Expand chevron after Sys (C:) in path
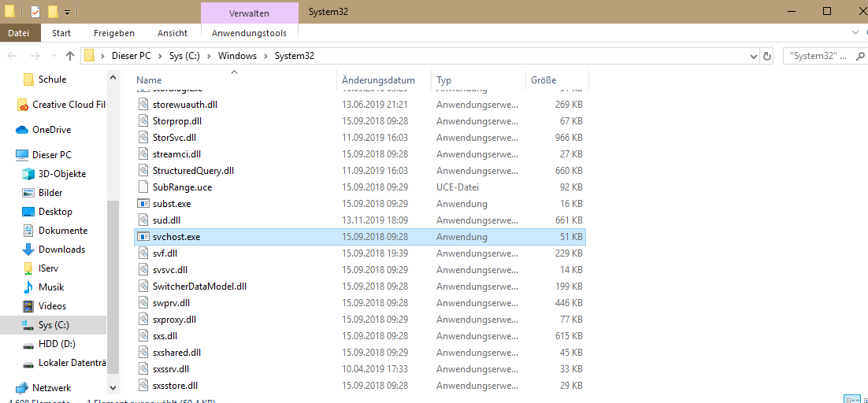 point(210,56)
